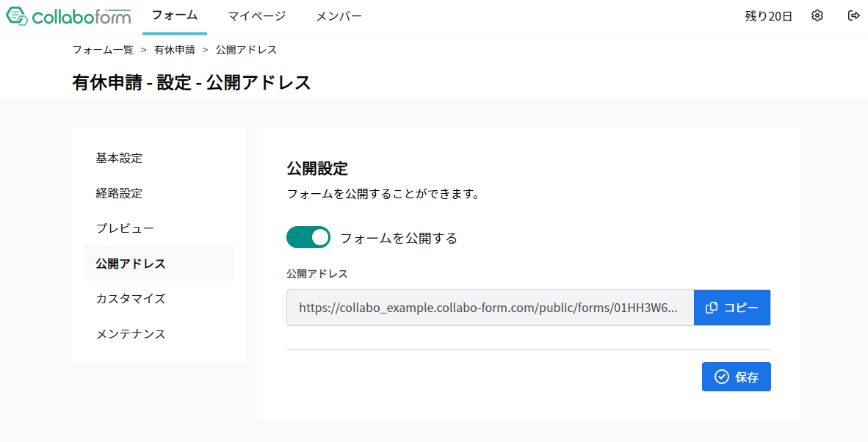The width and height of the screenshot is (868, 442).
Task: Open the フォーム tab
Action: point(174,16)
